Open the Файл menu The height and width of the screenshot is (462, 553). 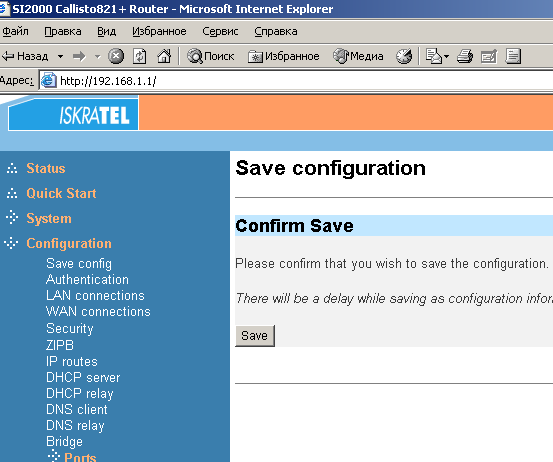pos(16,31)
